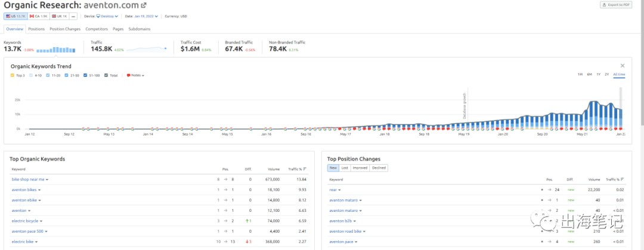This screenshot has height=250, width=644.
Task: Expand the Notes dropdown arrow
Action: [143, 76]
